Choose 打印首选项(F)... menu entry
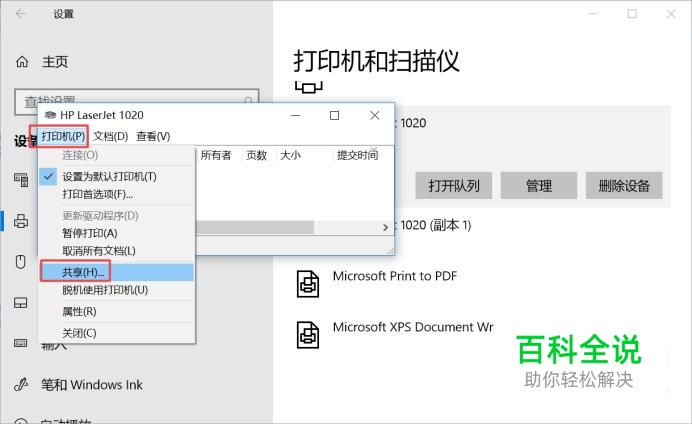Image resolution: width=692 pixels, height=424 pixels. (x=117, y=194)
